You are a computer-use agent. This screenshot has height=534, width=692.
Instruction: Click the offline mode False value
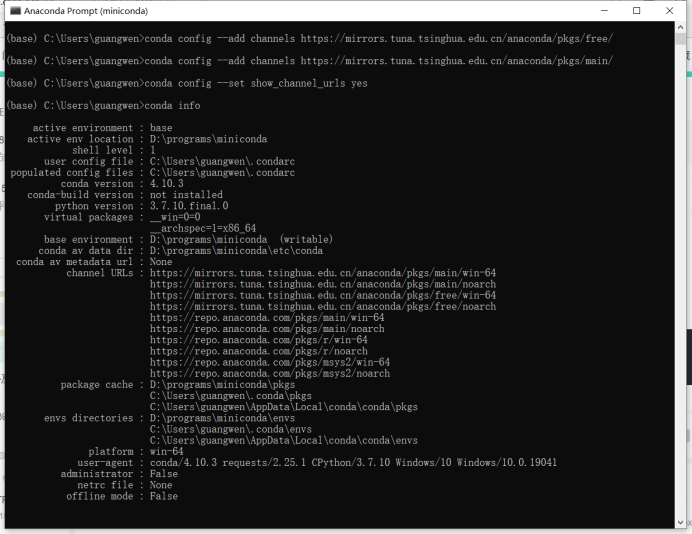(164, 496)
